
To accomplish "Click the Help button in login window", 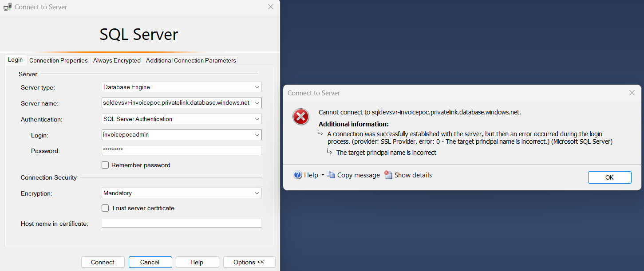I will 197,262.
